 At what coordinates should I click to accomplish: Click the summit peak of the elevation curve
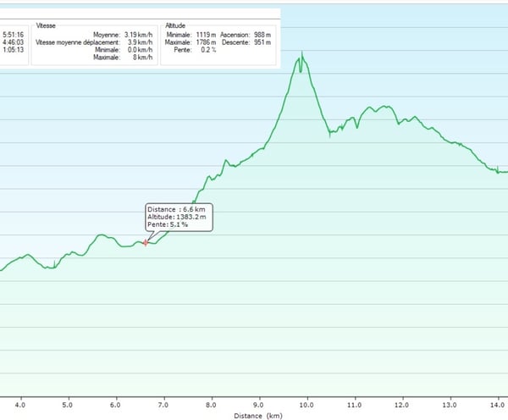tap(302, 53)
